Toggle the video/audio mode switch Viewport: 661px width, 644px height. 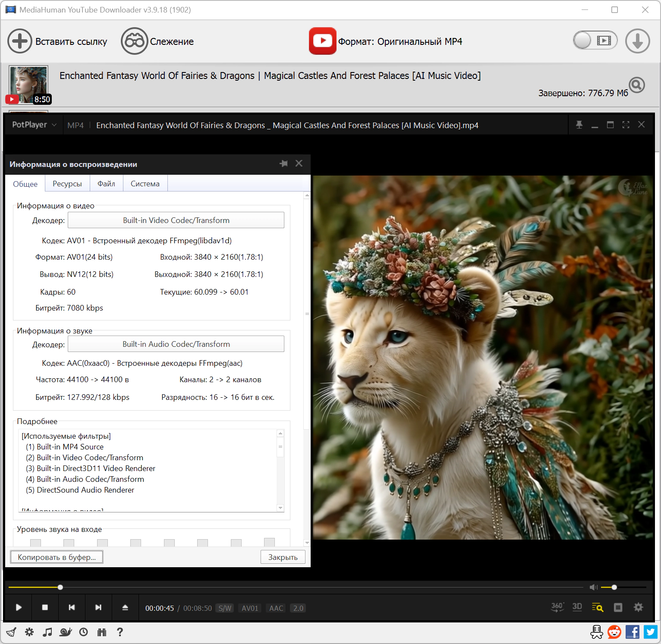(x=595, y=41)
